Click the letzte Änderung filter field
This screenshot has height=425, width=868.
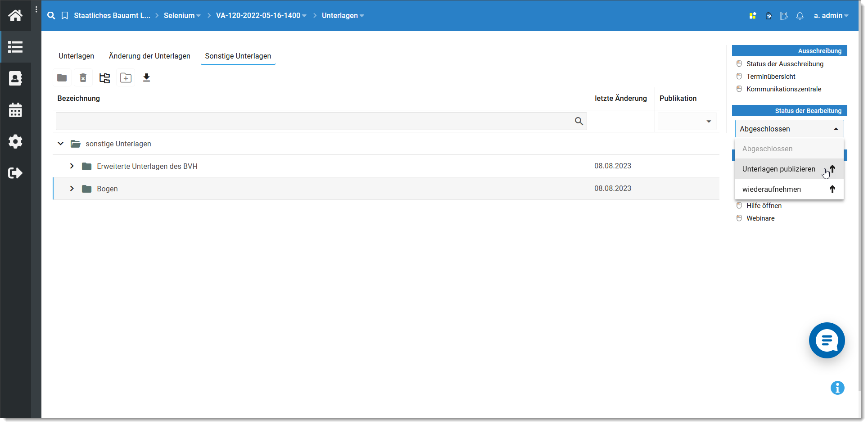click(622, 122)
